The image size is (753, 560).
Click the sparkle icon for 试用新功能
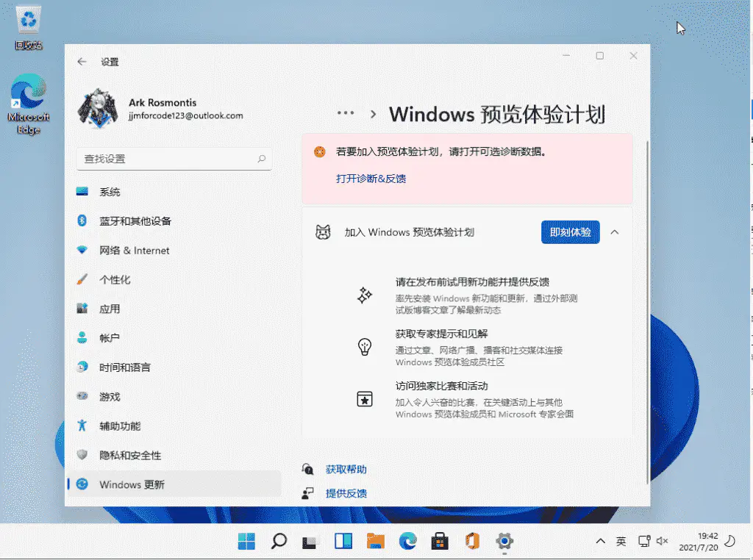(365, 295)
